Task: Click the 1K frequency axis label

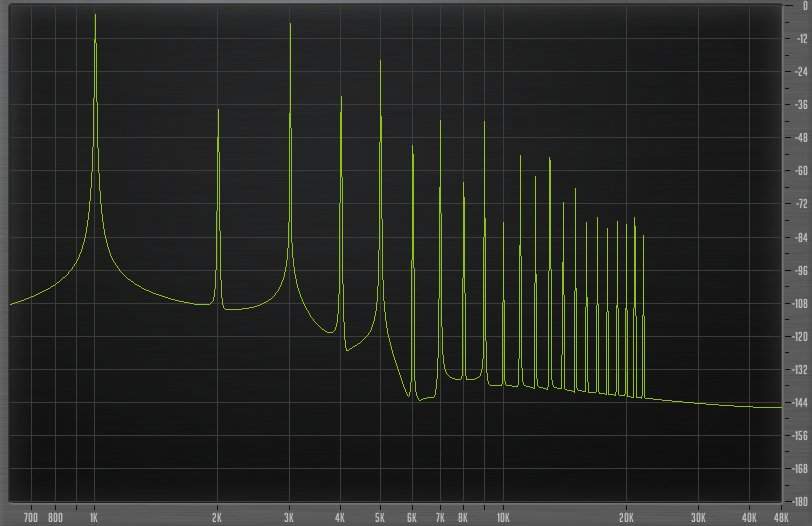Action: 94,518
